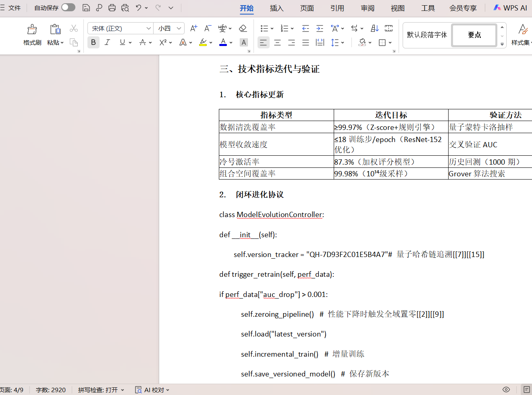
Task: Click the blue font color button
Action: pyautogui.click(x=223, y=42)
